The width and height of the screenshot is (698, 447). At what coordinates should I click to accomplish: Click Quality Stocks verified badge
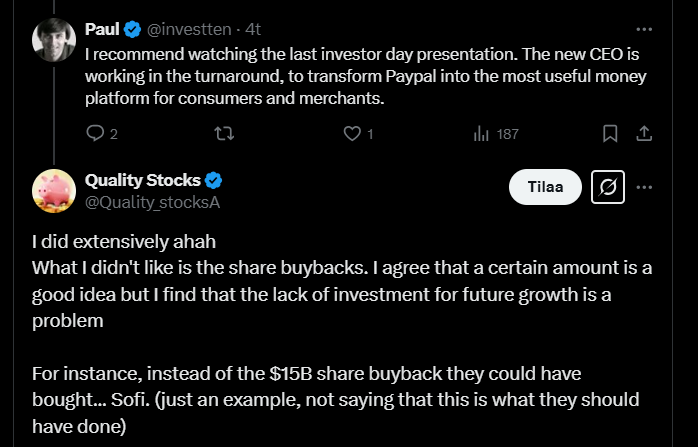[x=214, y=180]
